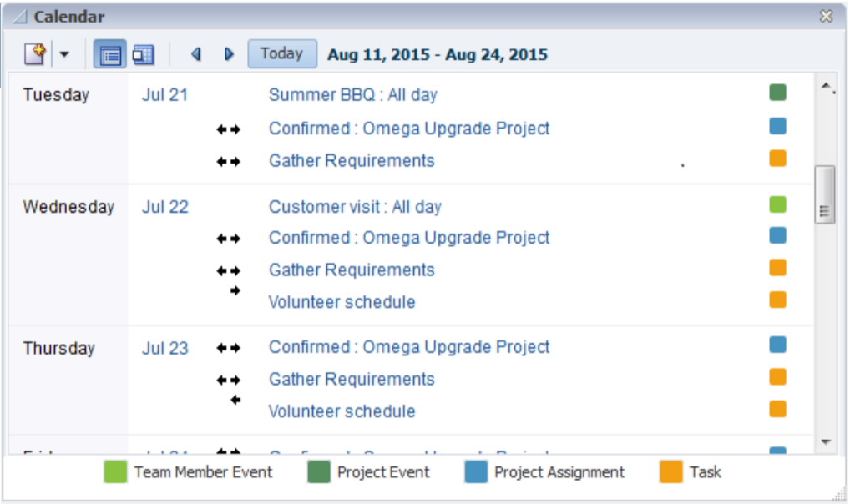Click light green swatch beside Customer visit
The width and height of the screenshot is (850, 504).
point(777,204)
